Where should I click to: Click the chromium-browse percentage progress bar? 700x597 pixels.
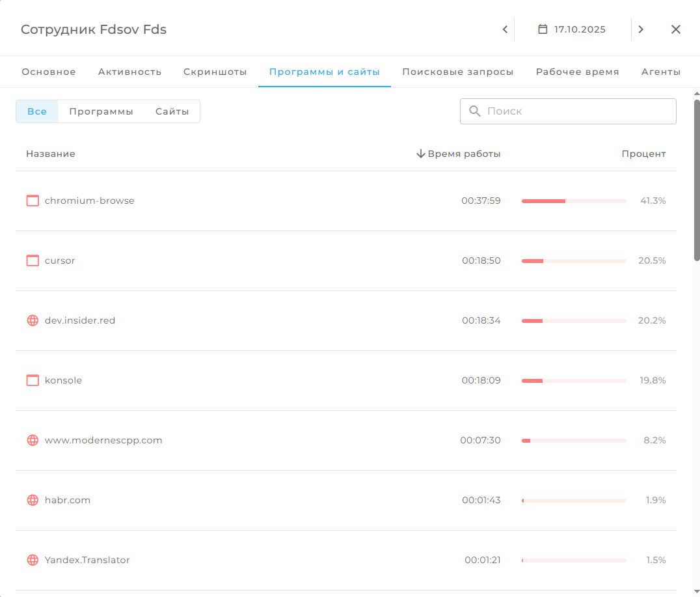point(573,201)
